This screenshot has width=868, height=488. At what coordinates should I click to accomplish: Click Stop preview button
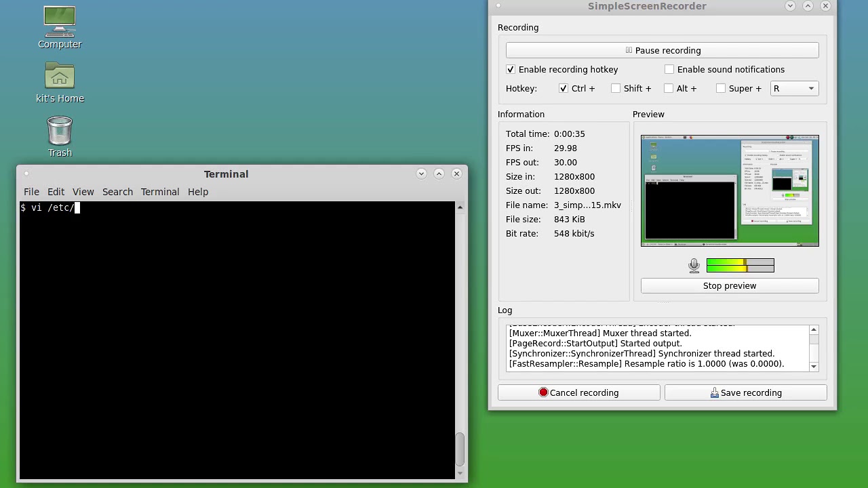[x=730, y=285]
